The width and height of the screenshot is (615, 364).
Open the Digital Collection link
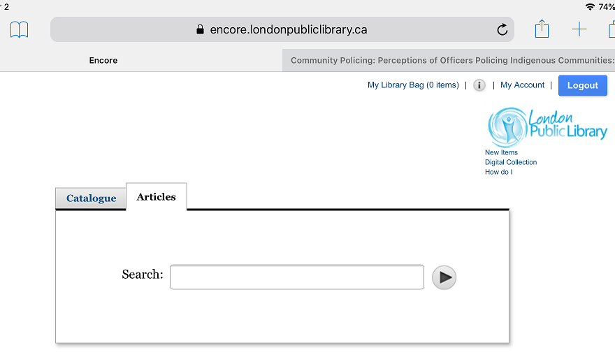tap(511, 162)
